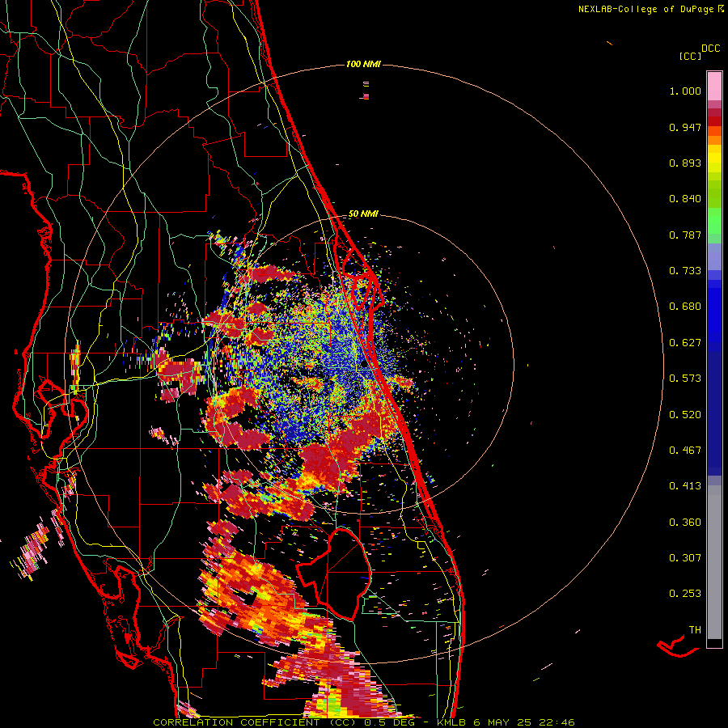Click the TH threshold label on legend
Screen dimensions: 728x728
(x=695, y=630)
